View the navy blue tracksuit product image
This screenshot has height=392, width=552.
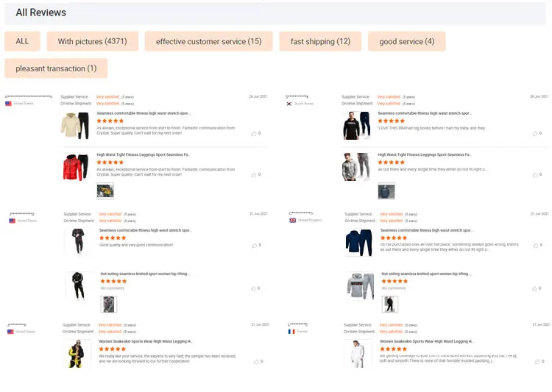(359, 243)
